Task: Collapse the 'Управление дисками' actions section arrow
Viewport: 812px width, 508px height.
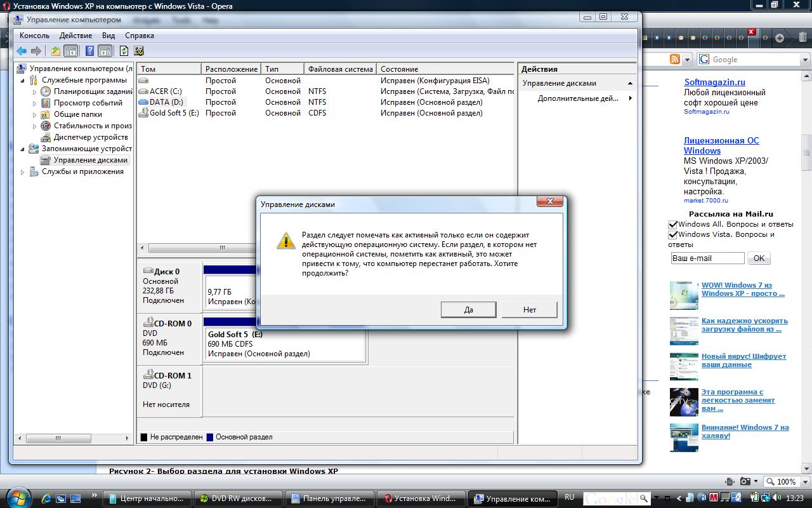Action: [631, 83]
